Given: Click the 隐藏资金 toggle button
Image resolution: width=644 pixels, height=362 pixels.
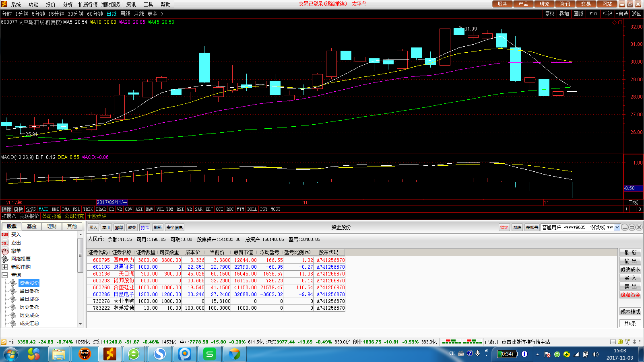Looking at the screenshot, I should click(630, 295).
